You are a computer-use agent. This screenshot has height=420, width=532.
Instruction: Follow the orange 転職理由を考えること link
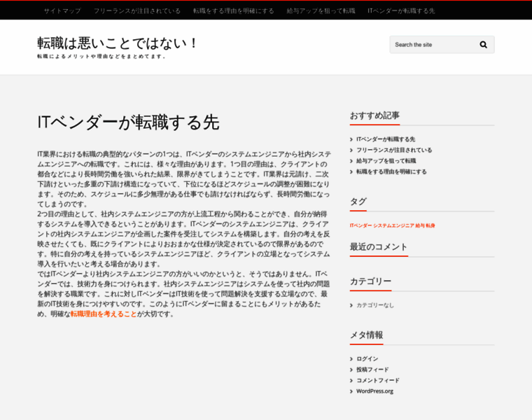click(x=104, y=314)
